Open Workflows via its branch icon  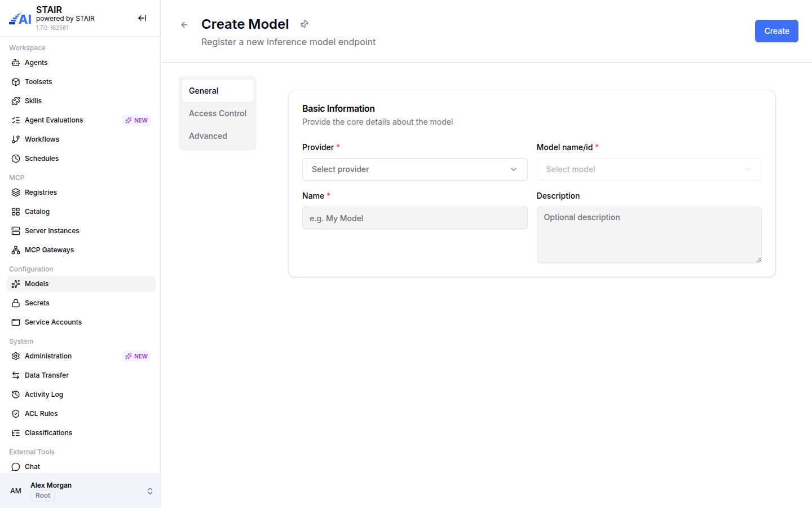point(16,139)
